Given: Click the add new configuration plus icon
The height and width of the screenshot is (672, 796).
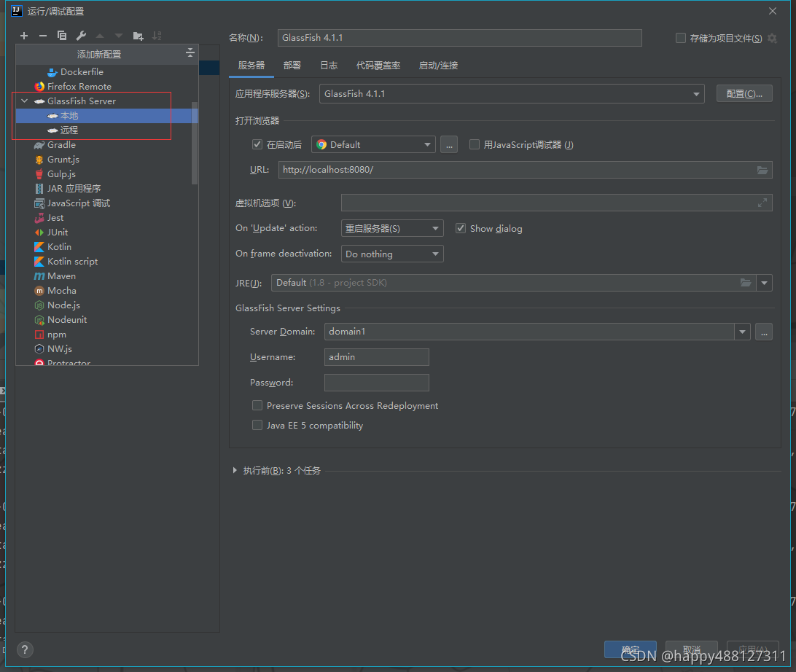Looking at the screenshot, I should click(24, 36).
